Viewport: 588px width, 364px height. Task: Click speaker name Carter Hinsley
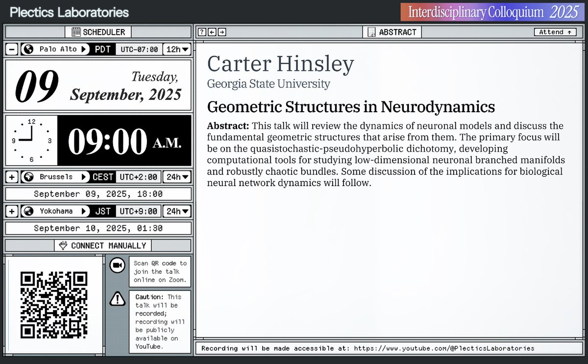[281, 65]
